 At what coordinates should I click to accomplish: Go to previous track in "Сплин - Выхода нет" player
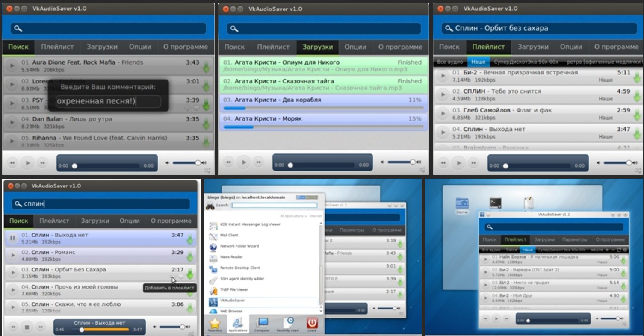pos(13,327)
